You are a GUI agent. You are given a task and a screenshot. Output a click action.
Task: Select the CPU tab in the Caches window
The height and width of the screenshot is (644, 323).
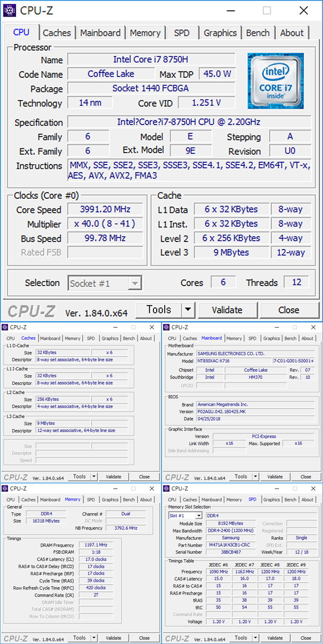coord(11,339)
